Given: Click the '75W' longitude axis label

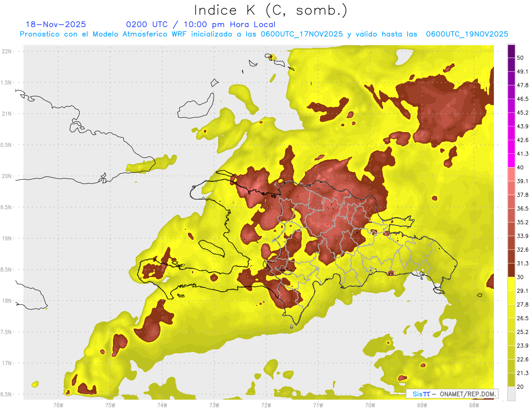Looking at the screenshot, I should pyautogui.click(x=110, y=405).
